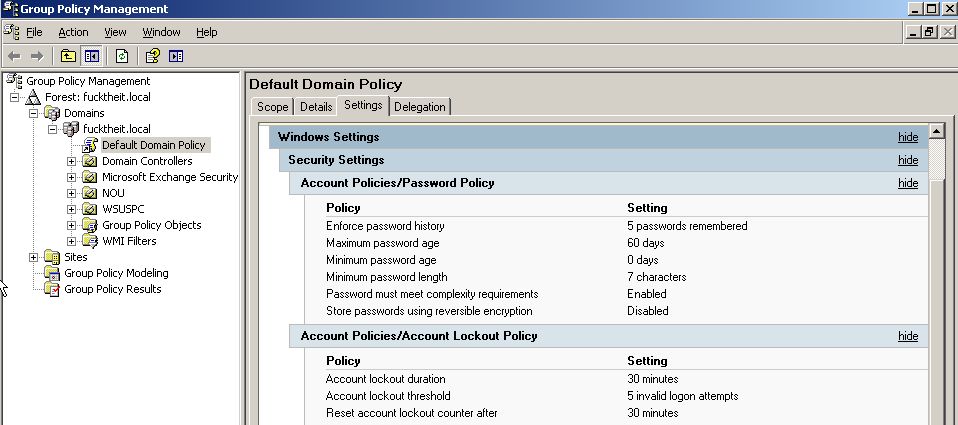Click the Show/Hide Action Pane icon
The height and width of the screenshot is (425, 958).
(x=176, y=56)
